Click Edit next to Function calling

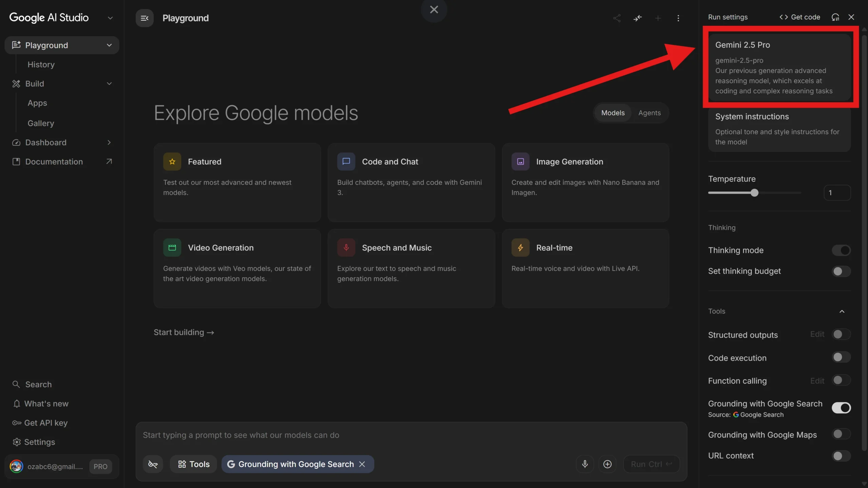pyautogui.click(x=817, y=381)
